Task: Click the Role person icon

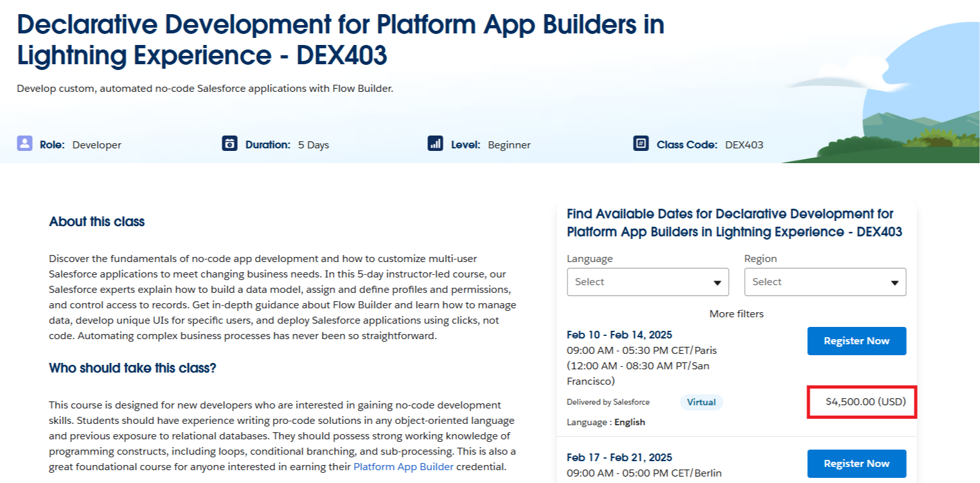Action: point(24,143)
